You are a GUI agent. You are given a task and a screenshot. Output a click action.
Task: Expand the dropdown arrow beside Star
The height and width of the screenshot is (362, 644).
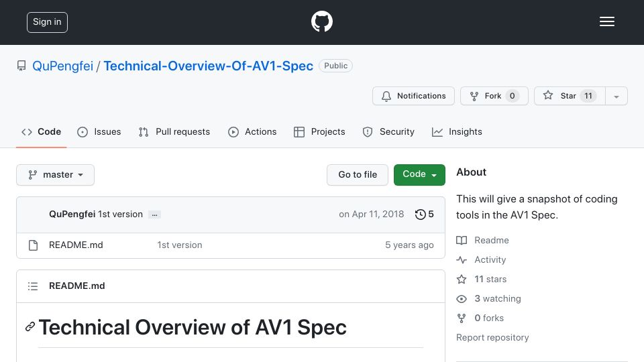coord(616,96)
